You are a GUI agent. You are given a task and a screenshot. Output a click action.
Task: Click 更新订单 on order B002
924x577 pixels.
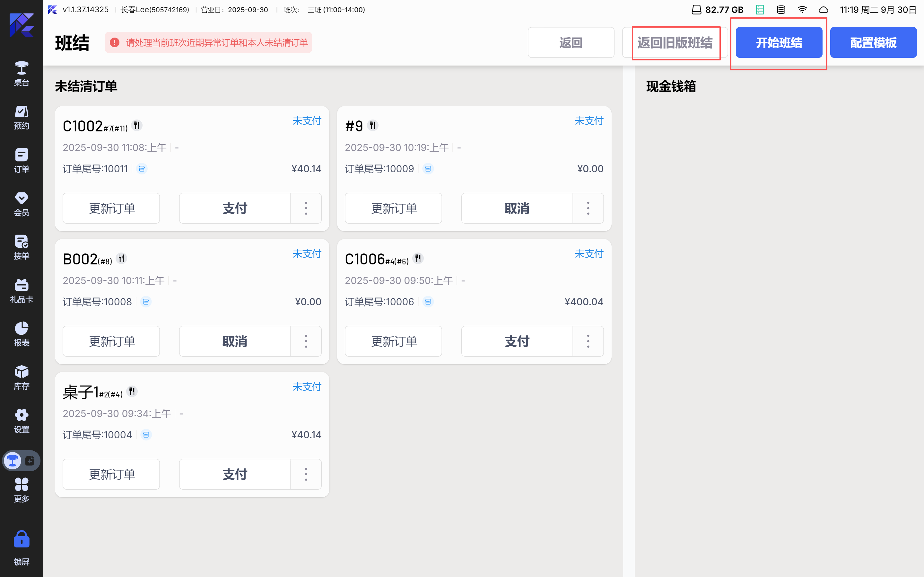coord(111,341)
